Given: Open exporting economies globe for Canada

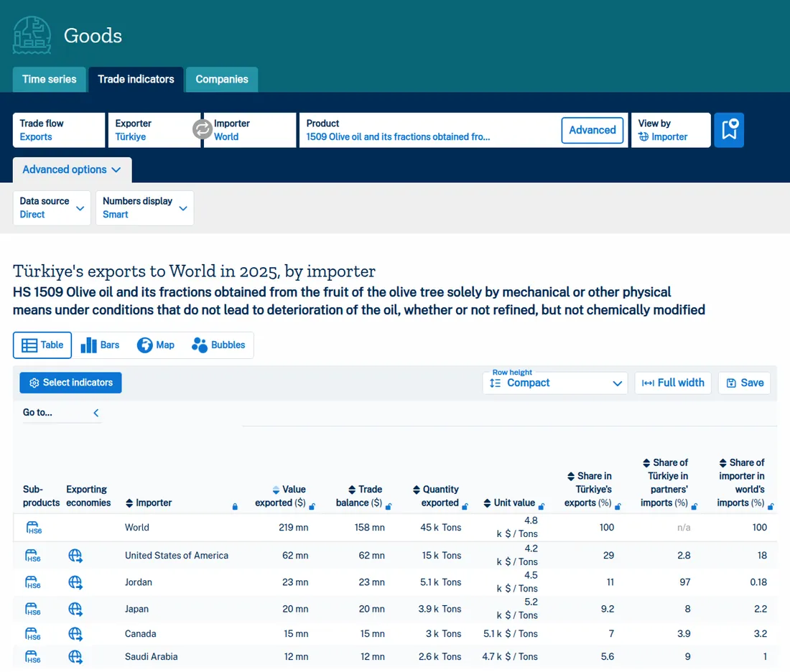Looking at the screenshot, I should pyautogui.click(x=75, y=634).
